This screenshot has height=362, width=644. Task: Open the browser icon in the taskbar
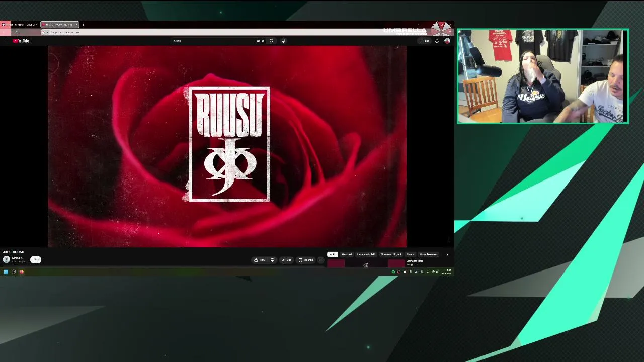22,272
